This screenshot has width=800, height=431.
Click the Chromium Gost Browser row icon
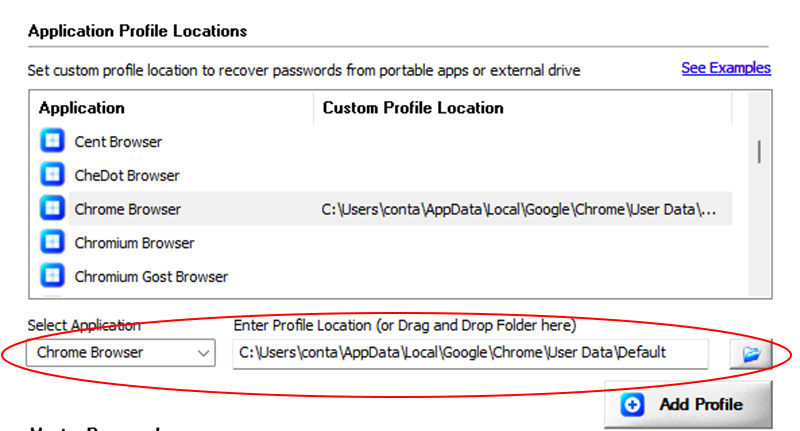click(x=52, y=276)
